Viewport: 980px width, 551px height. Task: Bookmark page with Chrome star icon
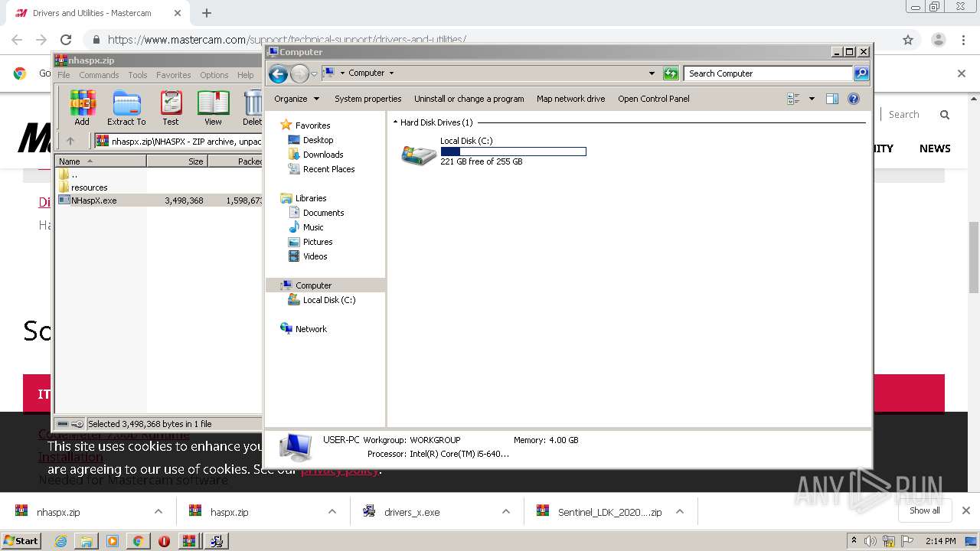[x=908, y=40]
